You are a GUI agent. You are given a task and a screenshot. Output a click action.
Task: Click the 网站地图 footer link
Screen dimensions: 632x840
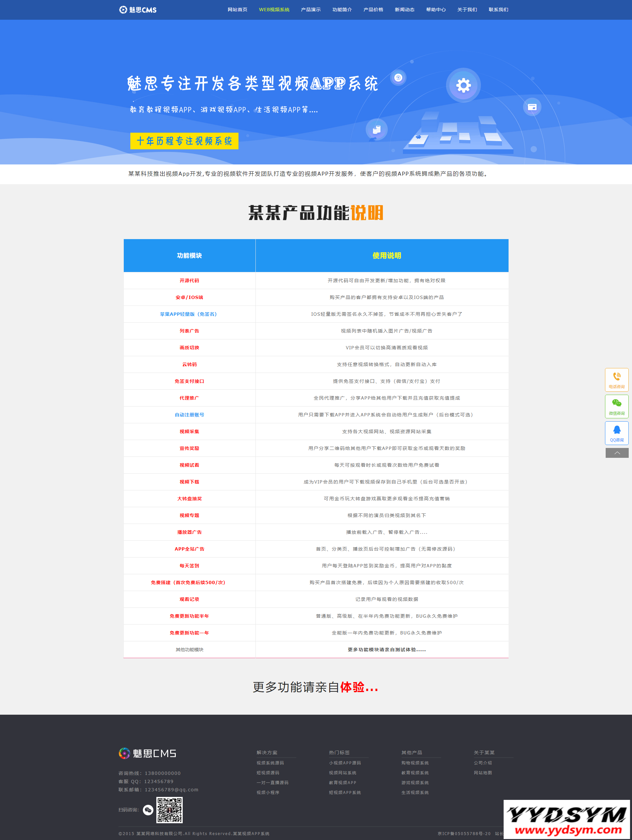pos(482,773)
